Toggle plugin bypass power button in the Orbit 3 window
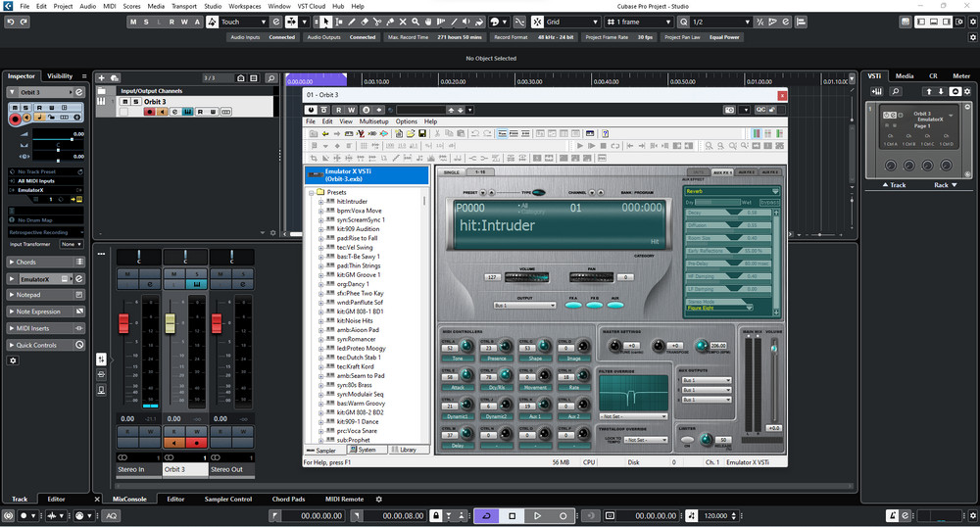980x527 pixels. [311, 110]
